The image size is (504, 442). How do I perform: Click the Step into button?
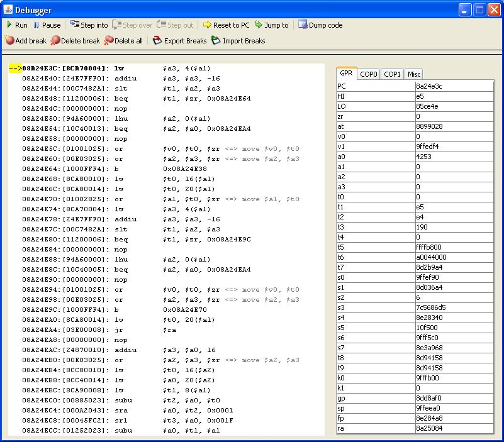click(89, 25)
